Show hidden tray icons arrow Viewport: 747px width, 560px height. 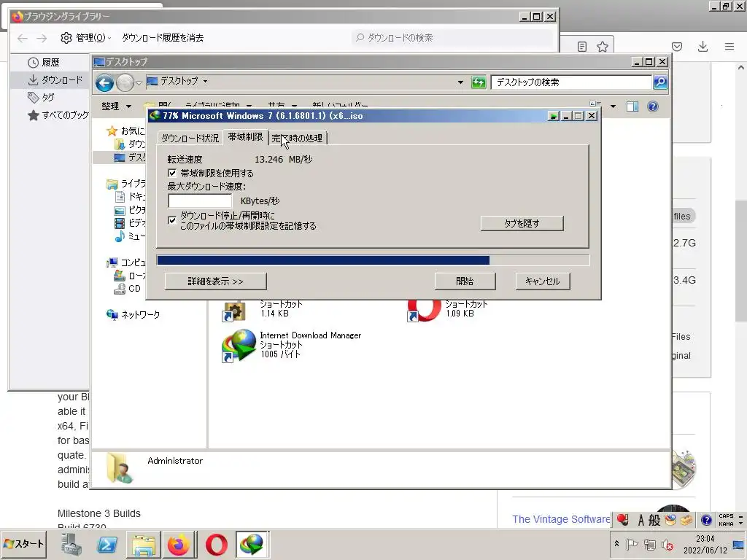pyautogui.click(x=616, y=544)
